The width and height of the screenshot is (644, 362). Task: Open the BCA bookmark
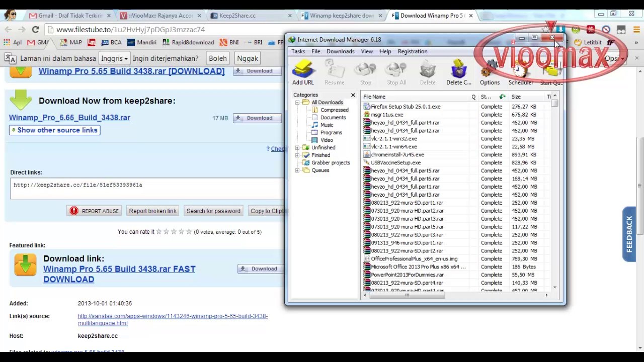111,43
